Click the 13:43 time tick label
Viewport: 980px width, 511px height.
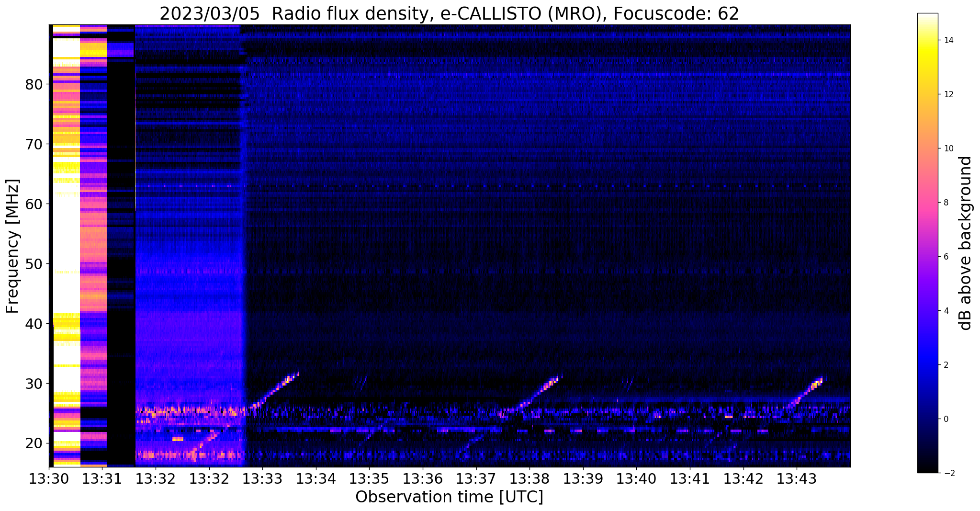(x=796, y=478)
